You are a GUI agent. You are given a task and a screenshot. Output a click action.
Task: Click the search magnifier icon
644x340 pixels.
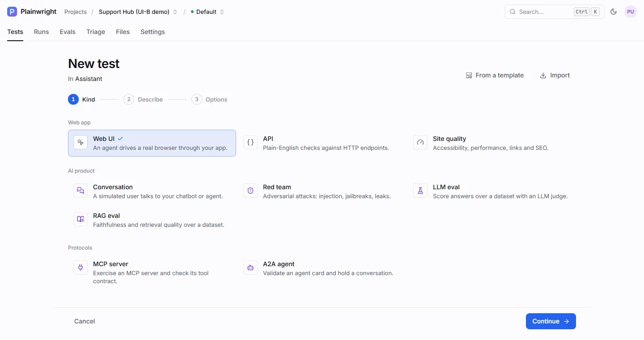[513, 12]
